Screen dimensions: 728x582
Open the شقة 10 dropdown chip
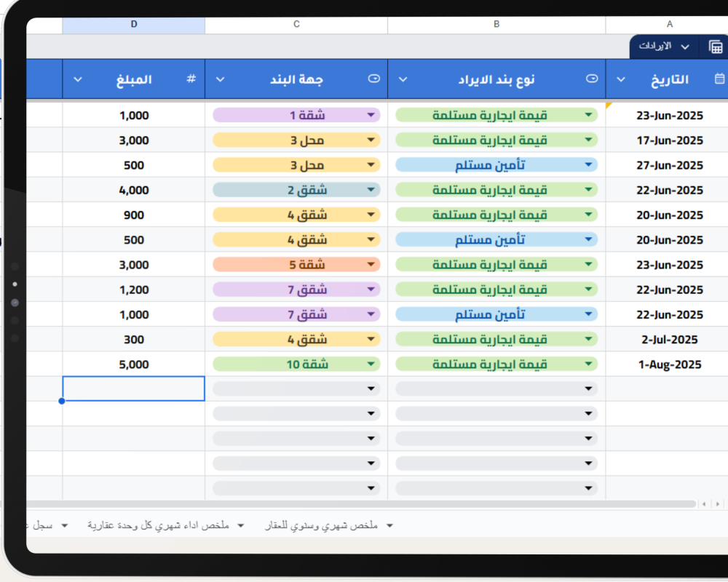[296, 364]
